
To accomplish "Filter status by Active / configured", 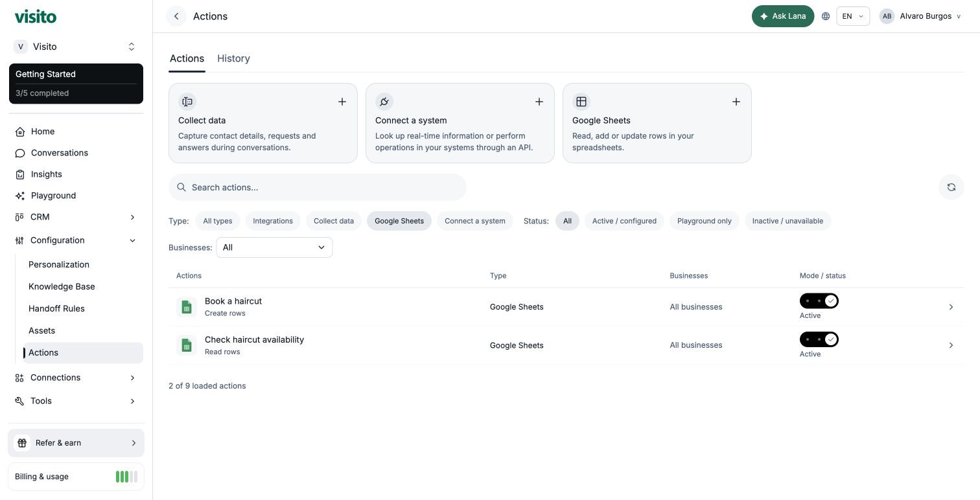I will 624,221.
